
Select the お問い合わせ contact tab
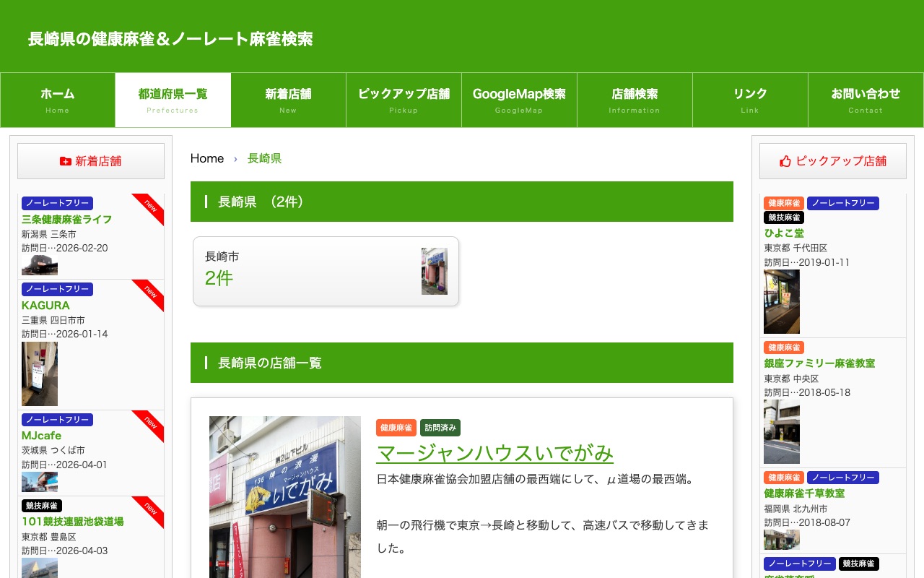pos(866,100)
